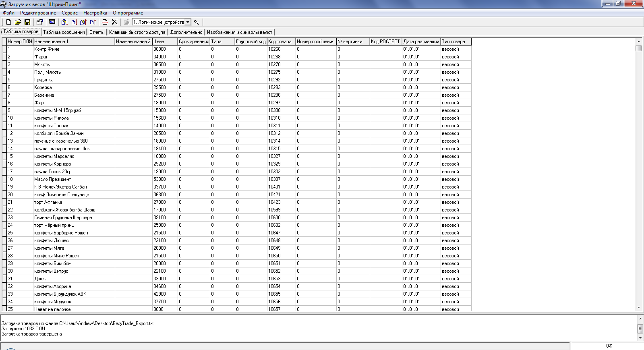Select the Фарш name cell

[74, 57]
